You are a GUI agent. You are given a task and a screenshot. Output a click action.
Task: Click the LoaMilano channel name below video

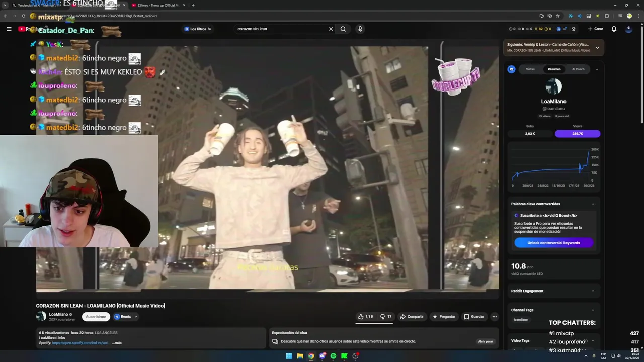58,314
